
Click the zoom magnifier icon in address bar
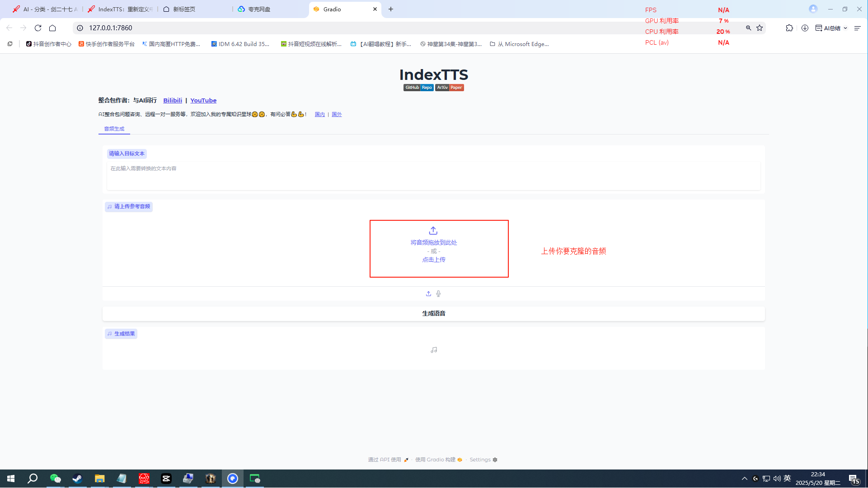coord(748,28)
